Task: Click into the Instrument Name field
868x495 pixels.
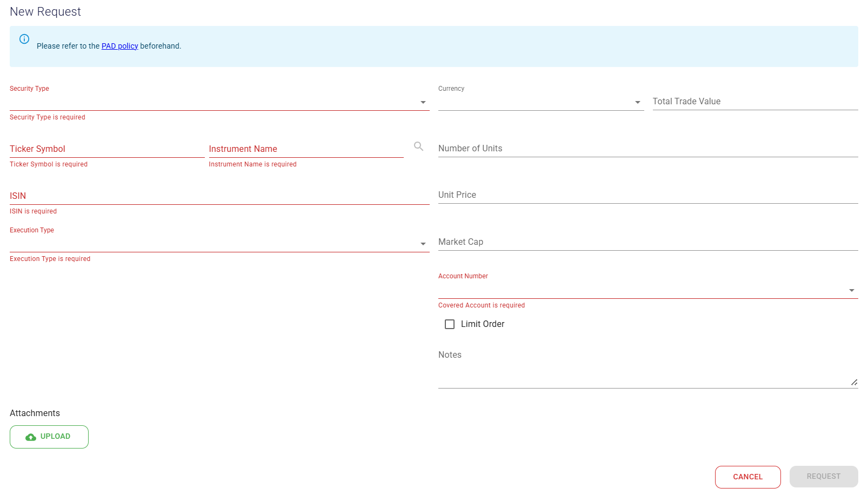Action: [x=305, y=149]
